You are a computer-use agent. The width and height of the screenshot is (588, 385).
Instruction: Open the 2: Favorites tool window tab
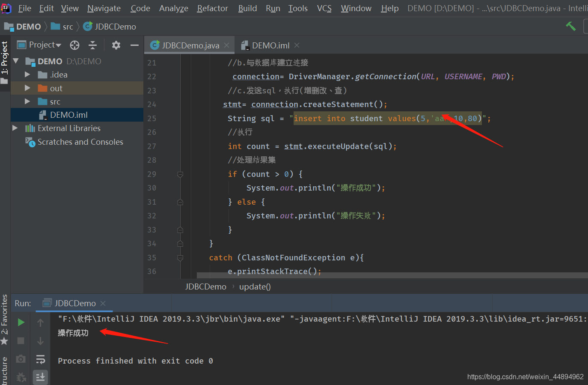(x=5, y=314)
